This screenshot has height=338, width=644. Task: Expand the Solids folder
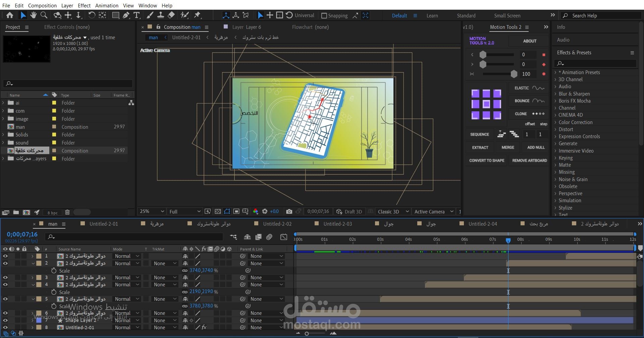[3, 135]
